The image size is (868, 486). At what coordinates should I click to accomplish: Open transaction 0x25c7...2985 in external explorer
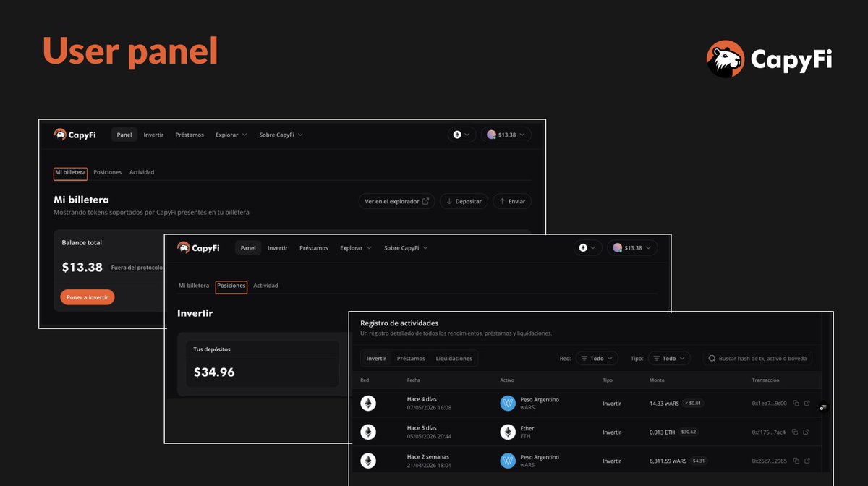point(807,461)
